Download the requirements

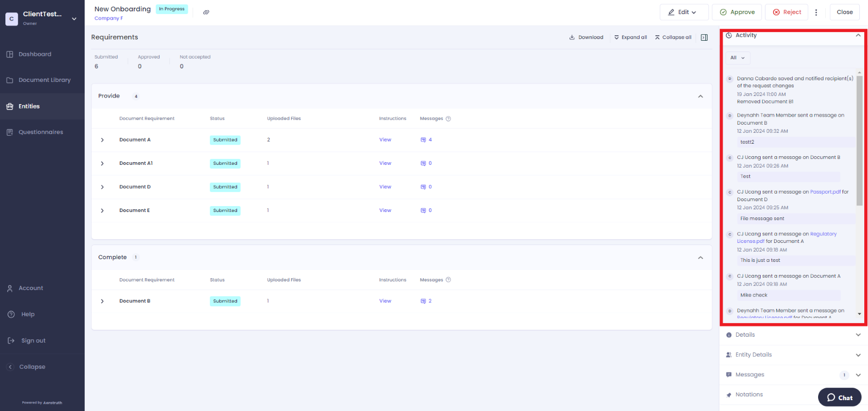[x=586, y=37]
